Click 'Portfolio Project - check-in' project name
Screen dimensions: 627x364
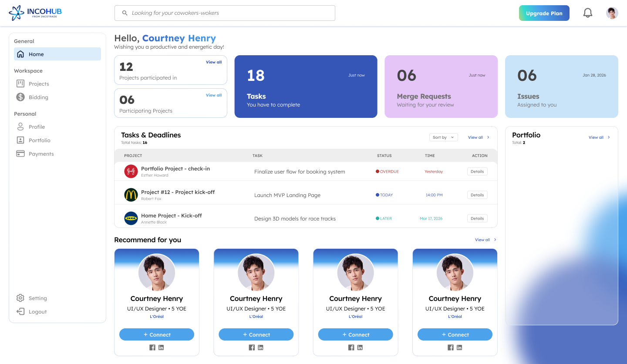(175, 168)
